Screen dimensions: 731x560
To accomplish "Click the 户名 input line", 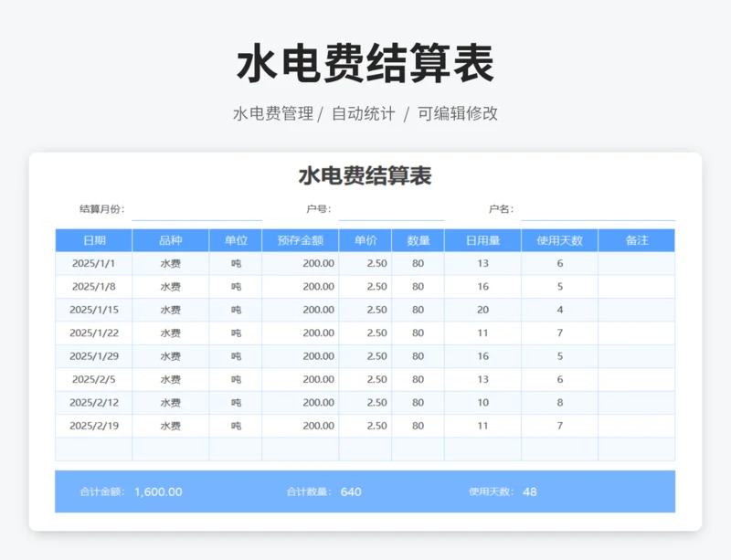I will 598,210.
